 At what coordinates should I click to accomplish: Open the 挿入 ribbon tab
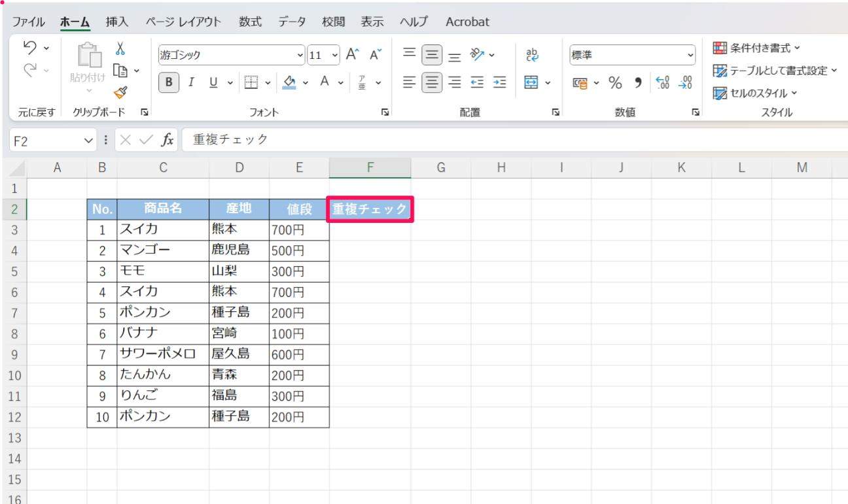117,22
